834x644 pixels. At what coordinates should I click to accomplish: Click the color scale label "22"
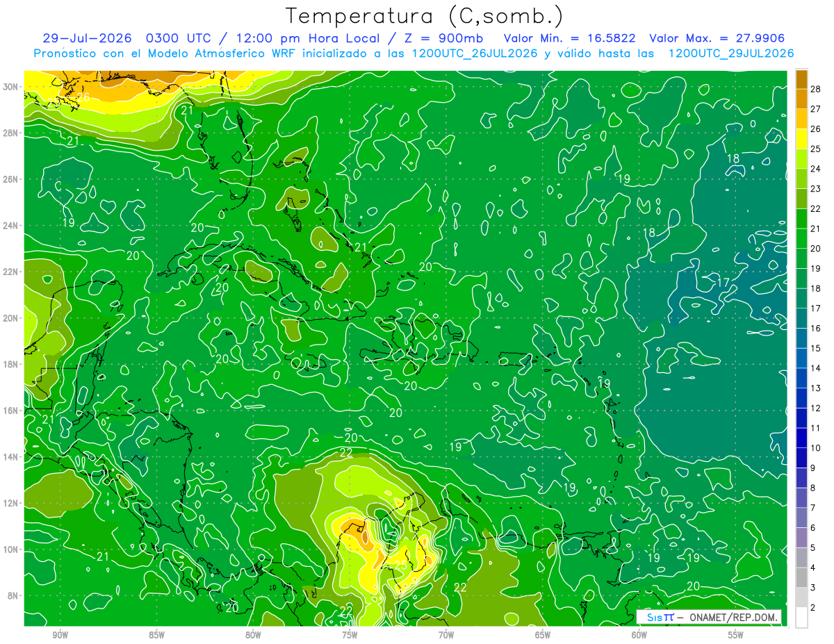[x=817, y=208]
